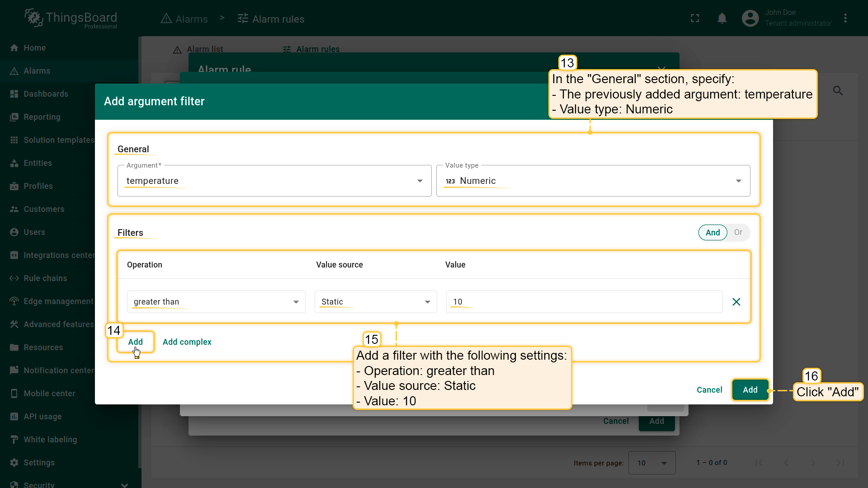
Task: Switch filter logic to Or
Action: pyautogui.click(x=738, y=232)
